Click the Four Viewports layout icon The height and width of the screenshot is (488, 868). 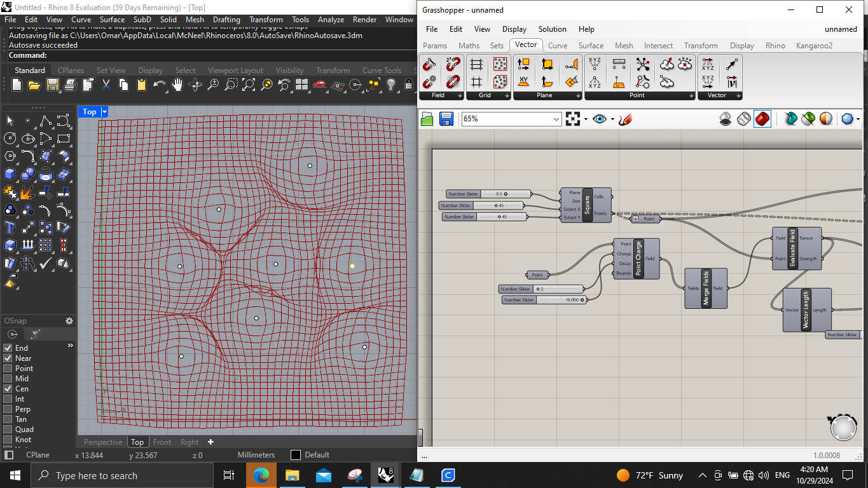[x=302, y=85]
